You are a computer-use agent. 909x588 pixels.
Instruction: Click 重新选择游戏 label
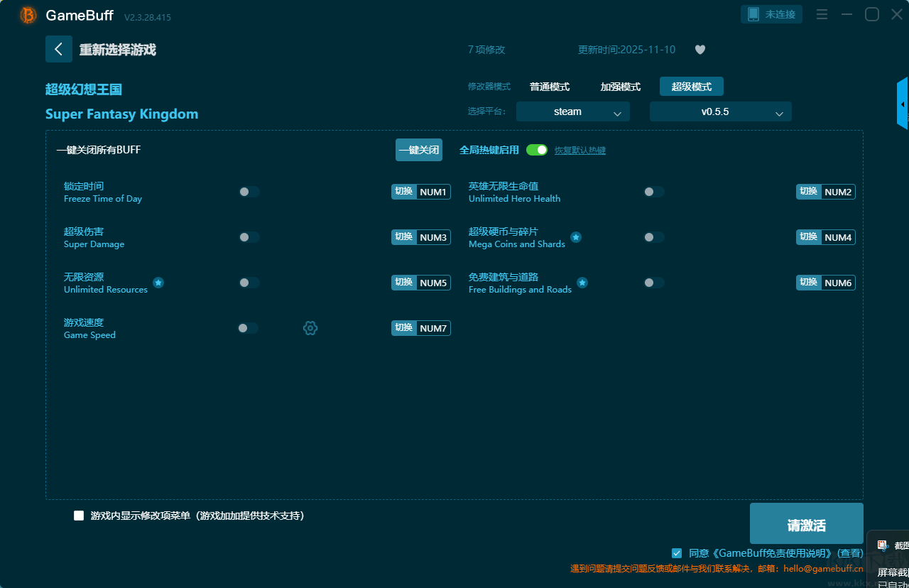[118, 50]
